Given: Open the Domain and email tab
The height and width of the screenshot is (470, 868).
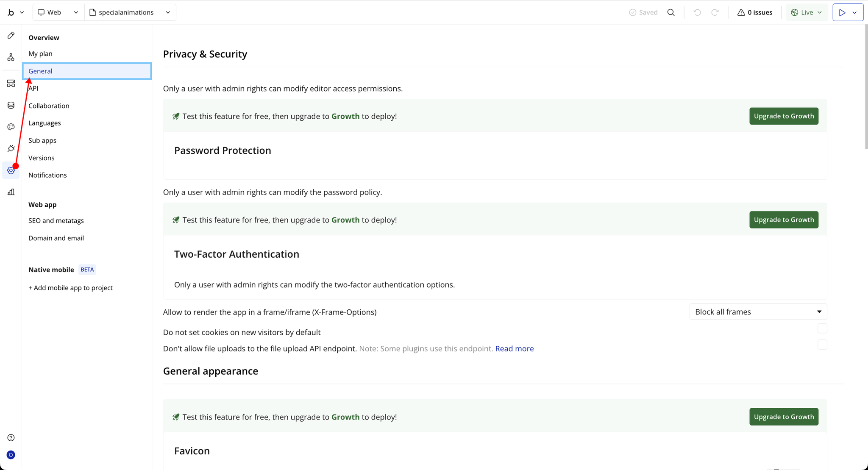Looking at the screenshot, I should coord(56,238).
